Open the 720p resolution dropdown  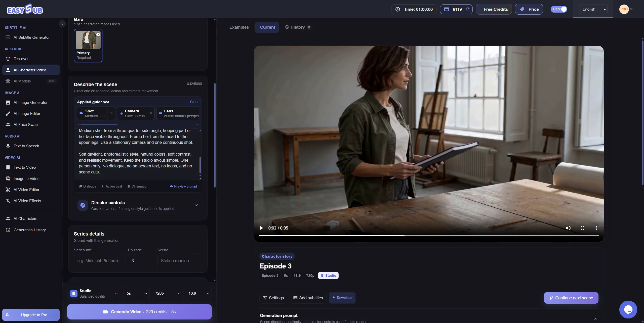click(168, 293)
